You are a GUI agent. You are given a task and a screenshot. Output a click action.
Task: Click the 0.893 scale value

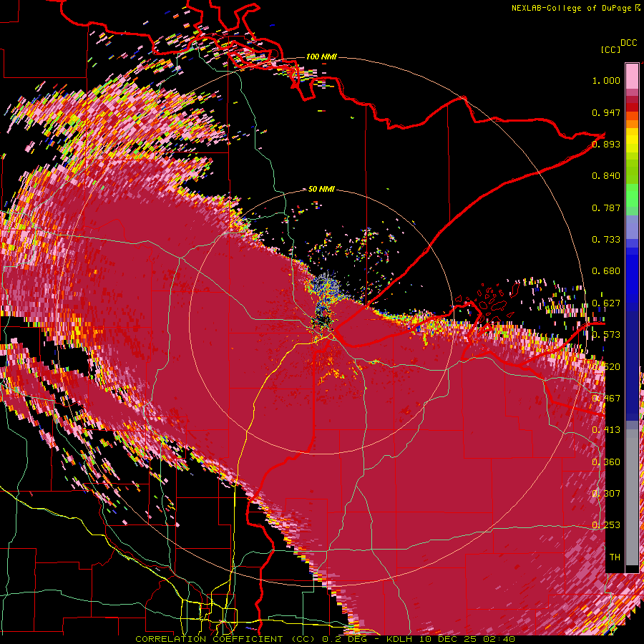click(x=606, y=144)
